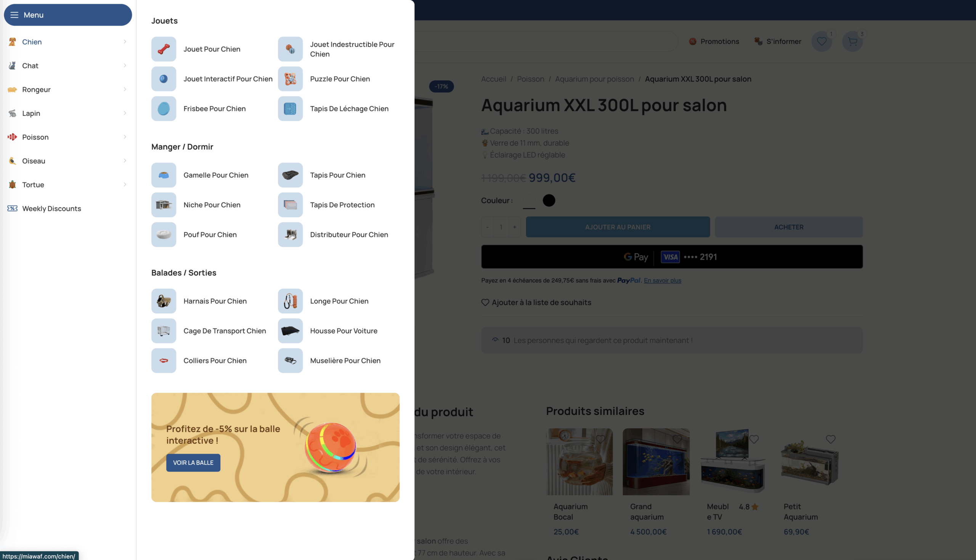Choose the black color swatch
Viewport: 976px width, 560px height.
[549, 200]
